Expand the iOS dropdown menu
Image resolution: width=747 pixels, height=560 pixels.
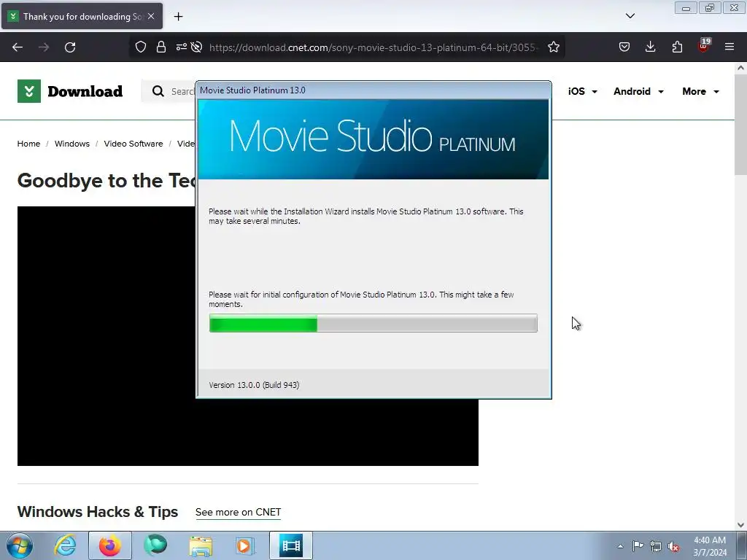click(582, 91)
